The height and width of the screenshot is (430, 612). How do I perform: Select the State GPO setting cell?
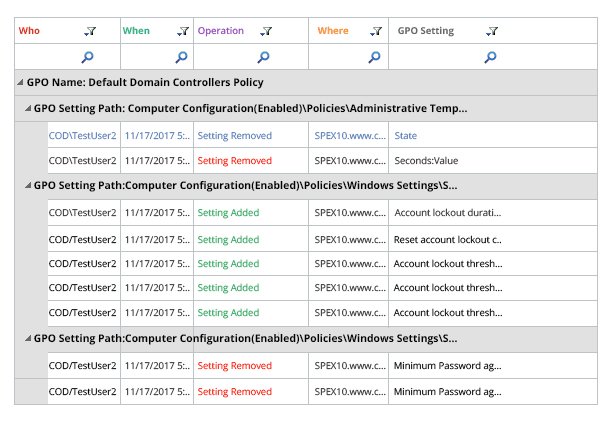point(406,136)
